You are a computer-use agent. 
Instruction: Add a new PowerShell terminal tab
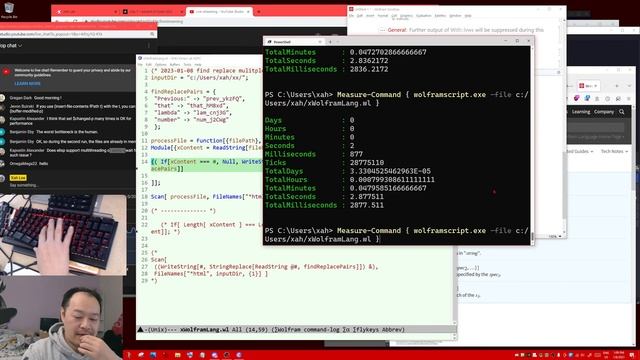coord(330,42)
